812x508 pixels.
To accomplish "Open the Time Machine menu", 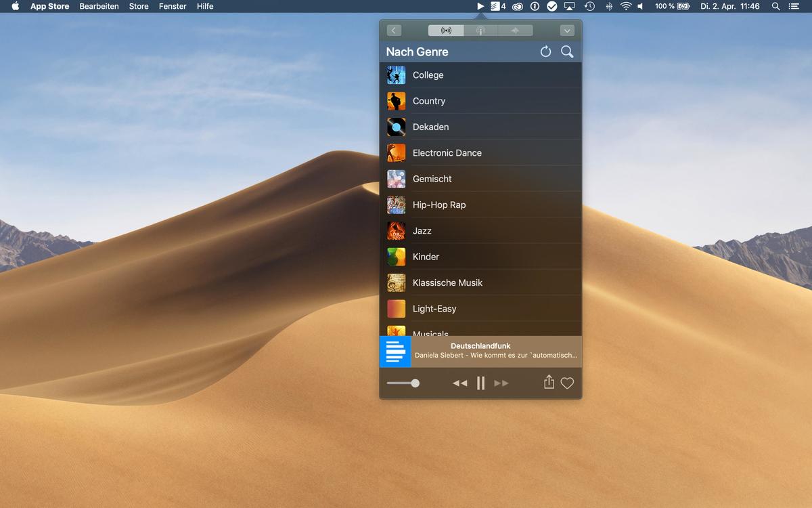I will coord(589,6).
